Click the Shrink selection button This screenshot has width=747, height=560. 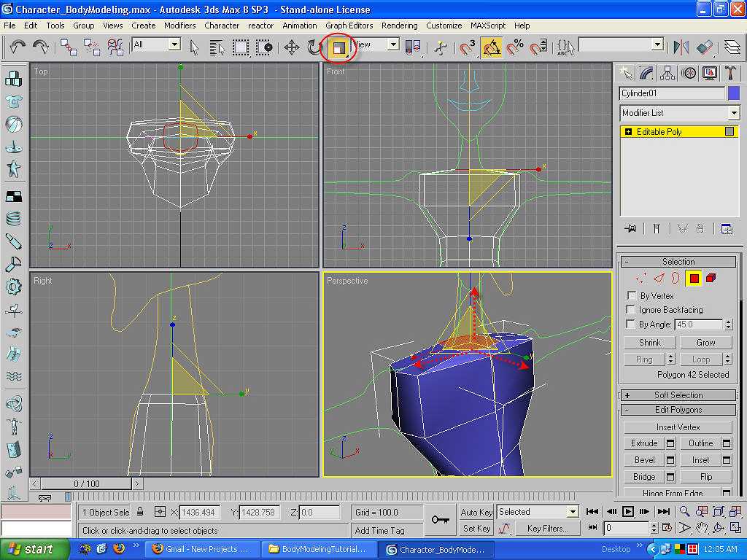click(650, 343)
